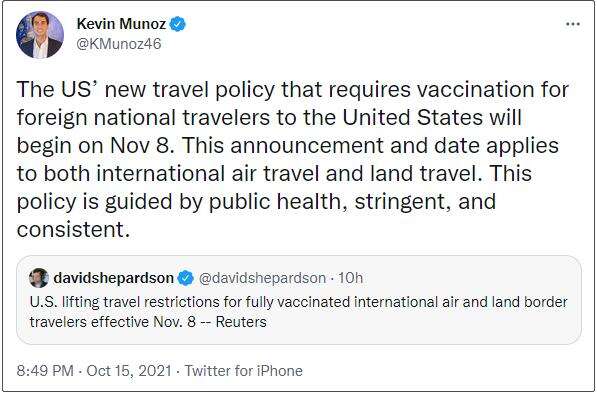Open the @davidshepardson handle
Image resolution: width=597 pixels, height=396 pixels.
point(262,278)
